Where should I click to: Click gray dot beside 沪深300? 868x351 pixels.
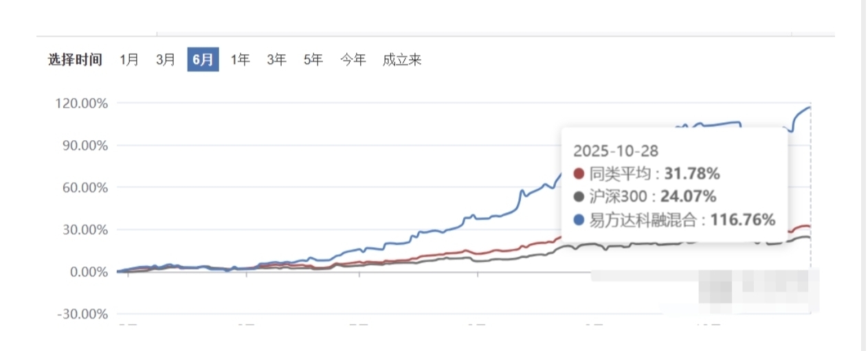click(579, 197)
